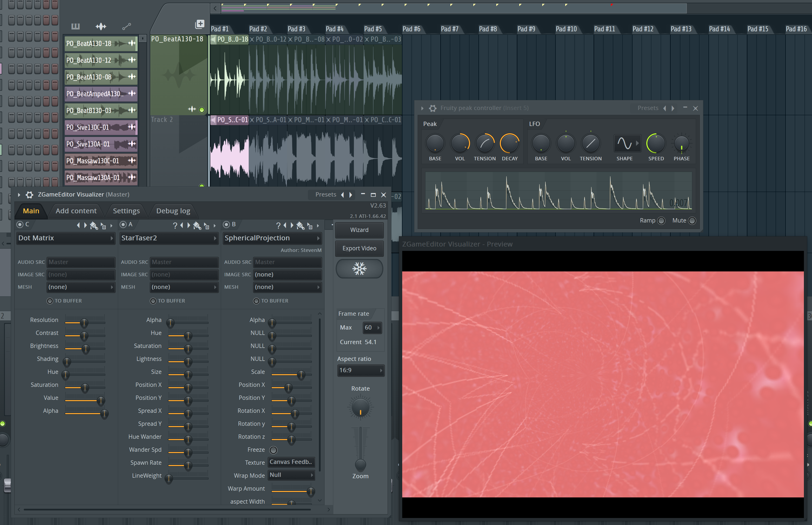
Task: Click the randomize paintbrush icon on layer A
Action: (x=197, y=225)
